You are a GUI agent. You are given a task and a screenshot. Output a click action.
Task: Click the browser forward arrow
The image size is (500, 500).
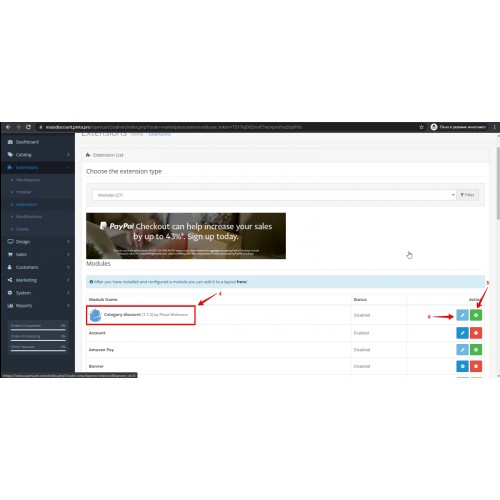(18, 127)
